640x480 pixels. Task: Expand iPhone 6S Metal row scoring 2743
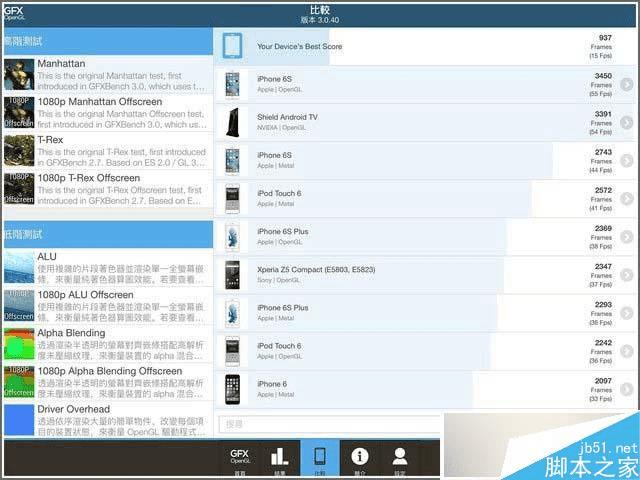pos(627,160)
